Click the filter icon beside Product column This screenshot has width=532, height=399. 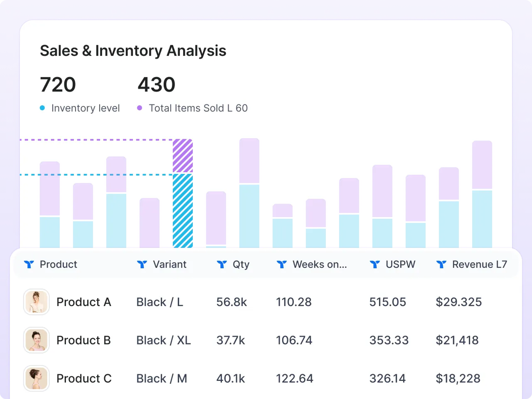pos(29,264)
